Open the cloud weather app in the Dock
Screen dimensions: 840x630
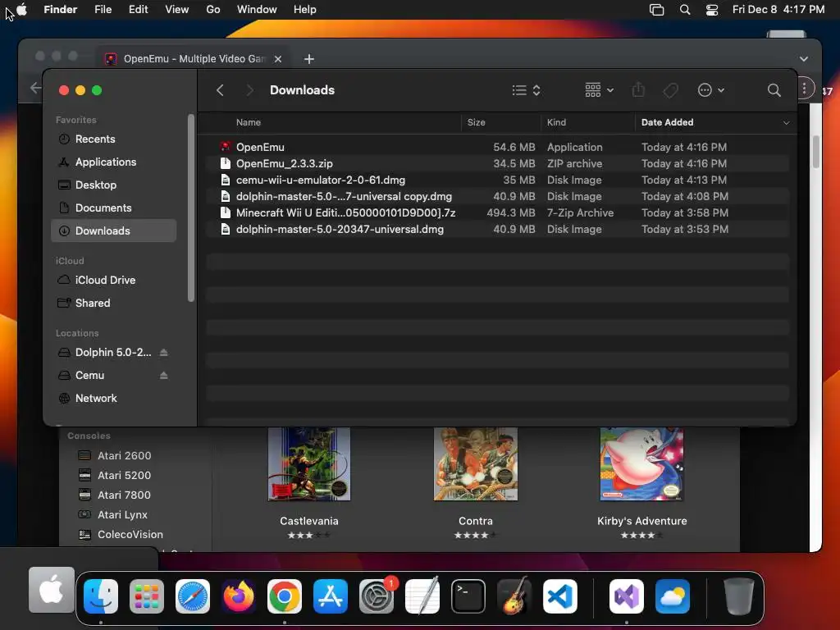click(673, 596)
